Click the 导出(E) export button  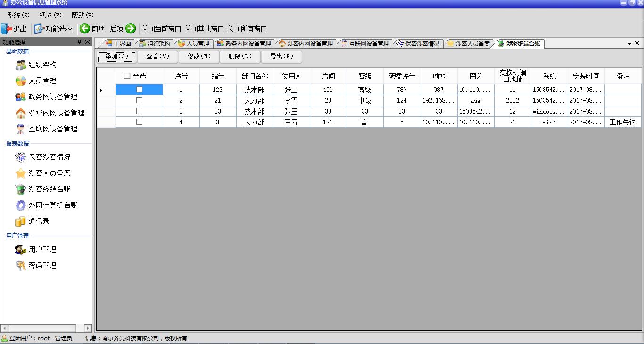tap(281, 57)
